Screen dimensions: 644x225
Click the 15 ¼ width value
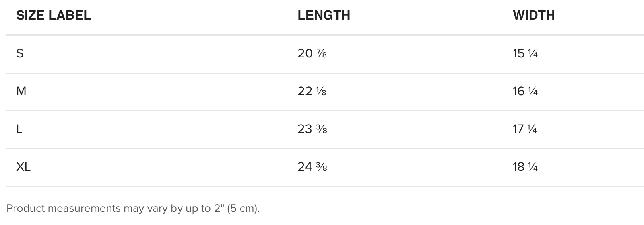pos(525,53)
